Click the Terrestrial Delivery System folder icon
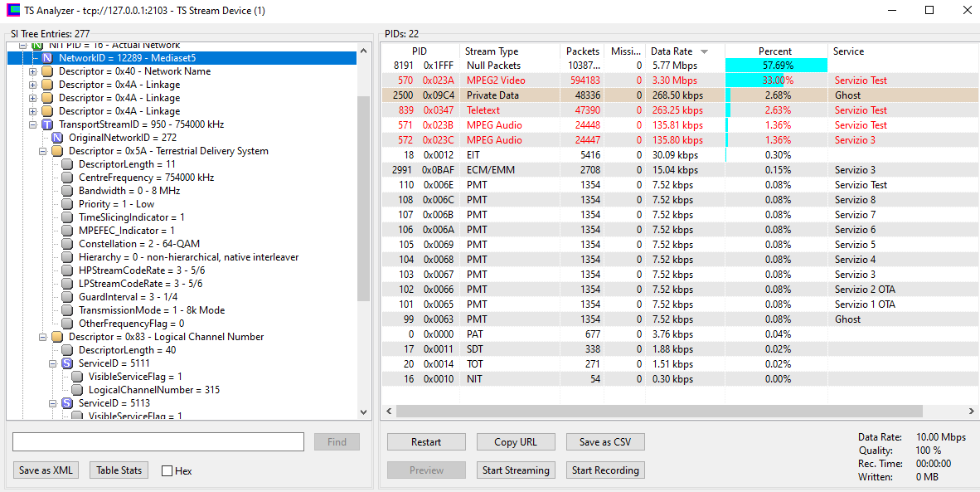Image resolution: width=980 pixels, height=492 pixels. click(57, 151)
